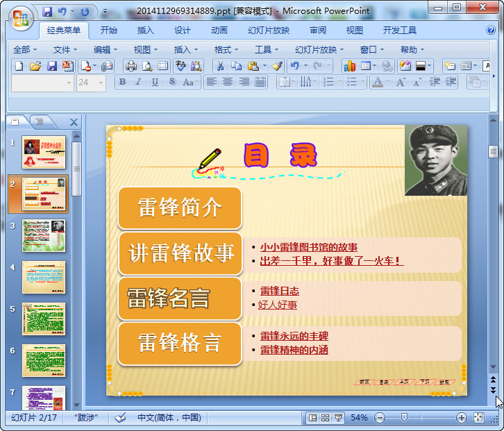Image resolution: width=504 pixels, height=431 pixels.
Task: Increase font size with the larger A
Action: 401,83
